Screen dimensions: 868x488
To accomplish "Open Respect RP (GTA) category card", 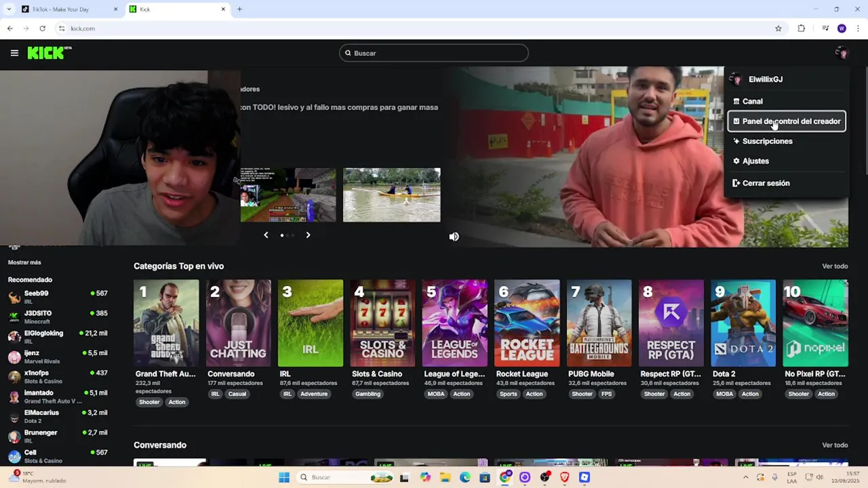I will [x=671, y=323].
